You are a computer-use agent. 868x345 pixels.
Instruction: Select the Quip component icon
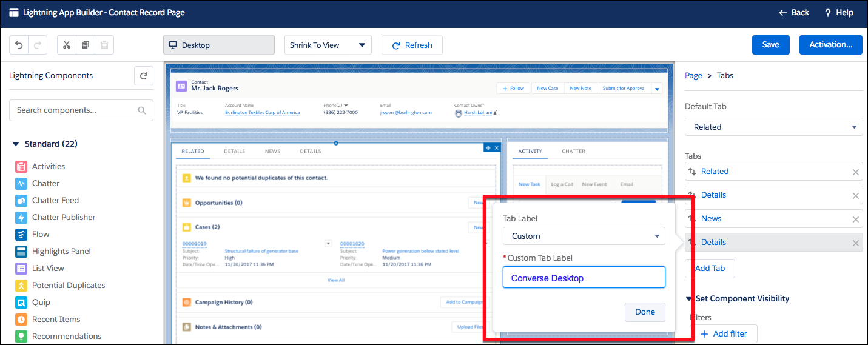coord(21,302)
